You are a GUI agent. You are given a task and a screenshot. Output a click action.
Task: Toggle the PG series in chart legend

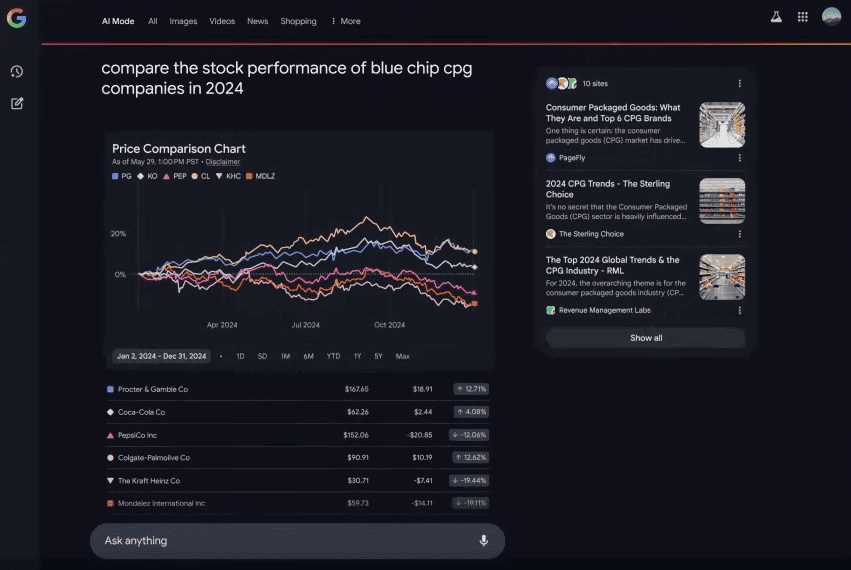(122, 176)
